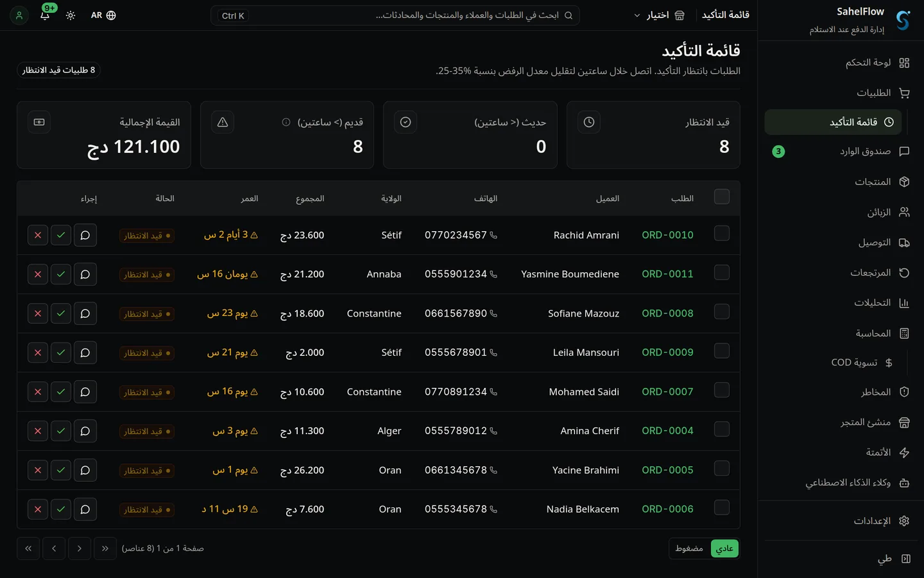This screenshot has height=578, width=924.
Task: Collapse sidebar using طي
Action: point(894,559)
